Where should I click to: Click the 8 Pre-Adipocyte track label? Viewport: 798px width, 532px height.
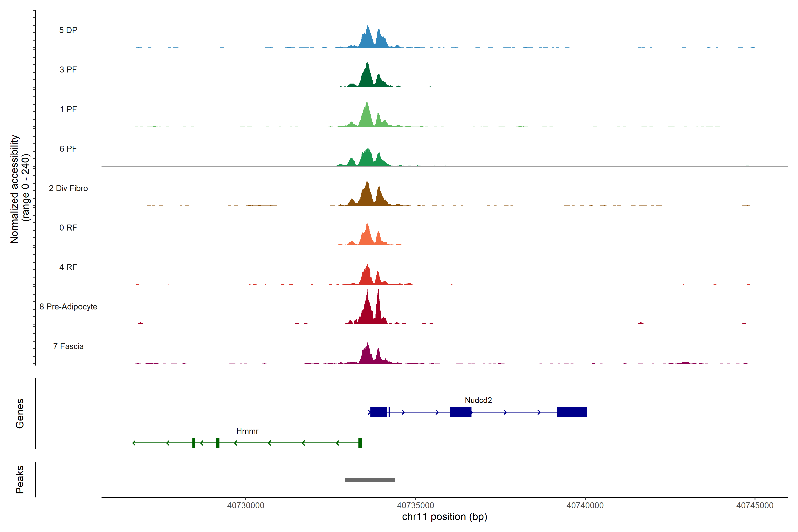coord(68,307)
